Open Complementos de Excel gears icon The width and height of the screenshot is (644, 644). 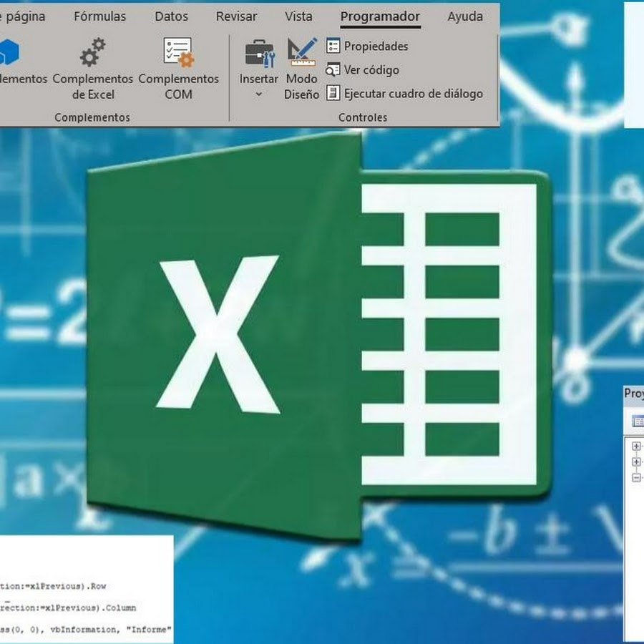(x=92, y=52)
